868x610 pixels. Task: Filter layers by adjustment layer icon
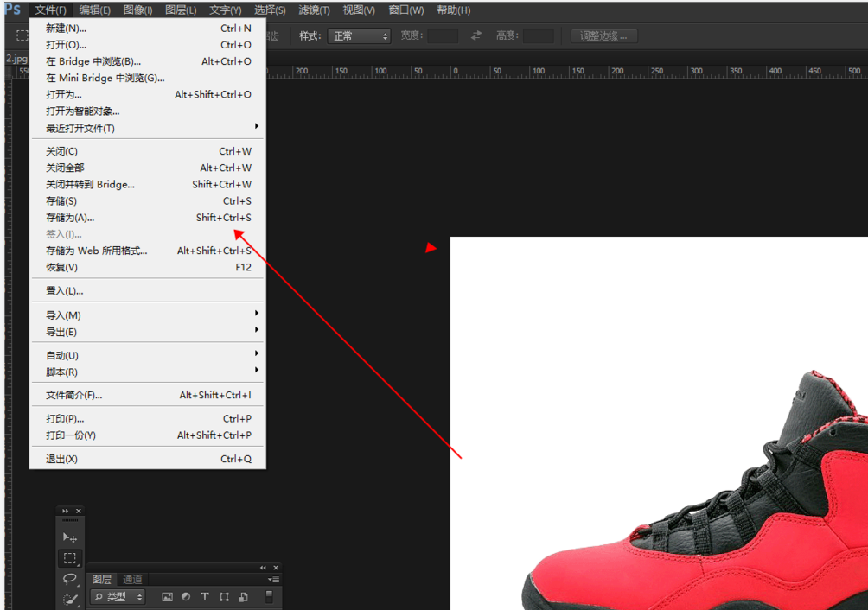pos(186,597)
